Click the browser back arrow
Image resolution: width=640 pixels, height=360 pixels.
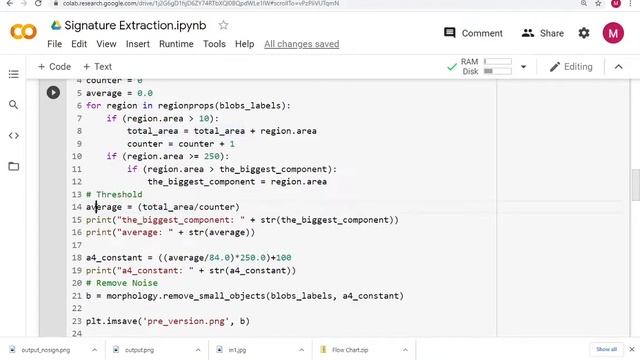coord(9,3)
